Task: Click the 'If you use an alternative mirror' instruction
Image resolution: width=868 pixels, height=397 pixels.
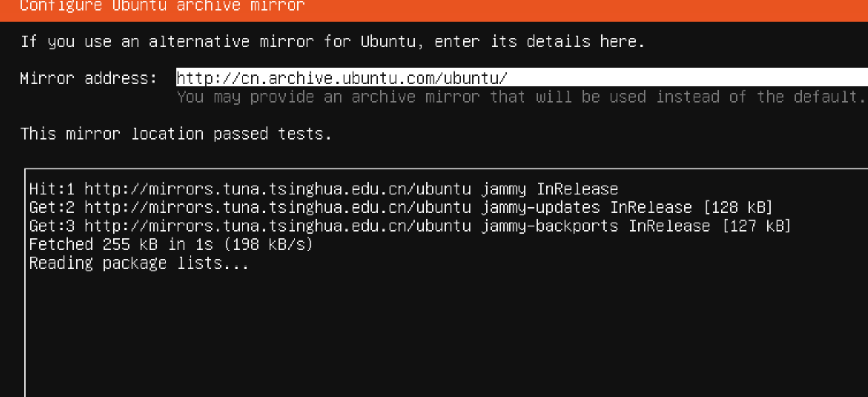Action: (x=333, y=41)
